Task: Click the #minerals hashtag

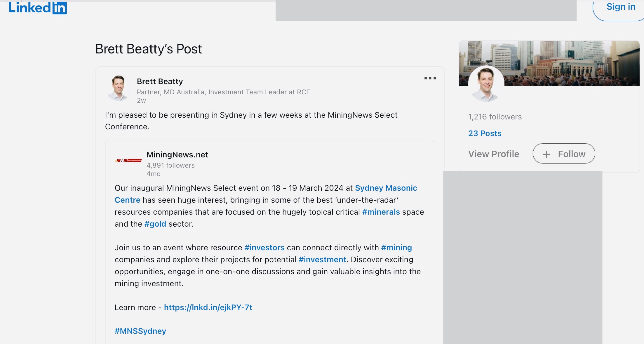Action: point(381,212)
